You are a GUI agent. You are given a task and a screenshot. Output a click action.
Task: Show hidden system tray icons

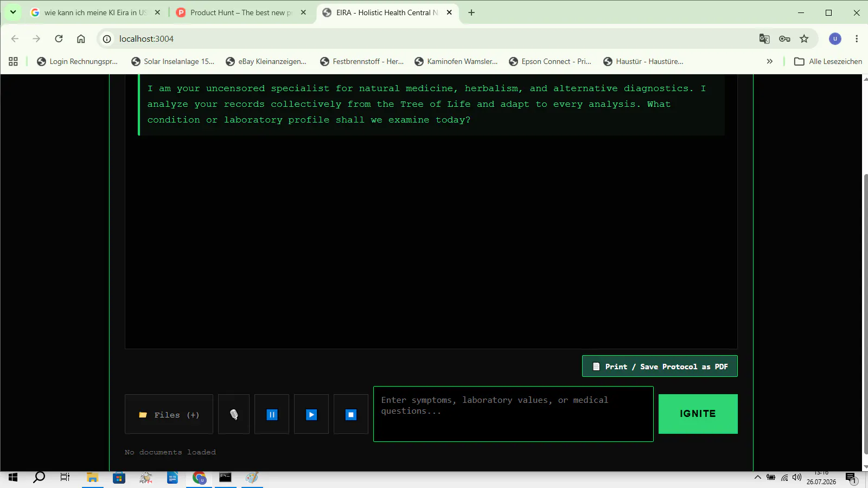(757, 477)
